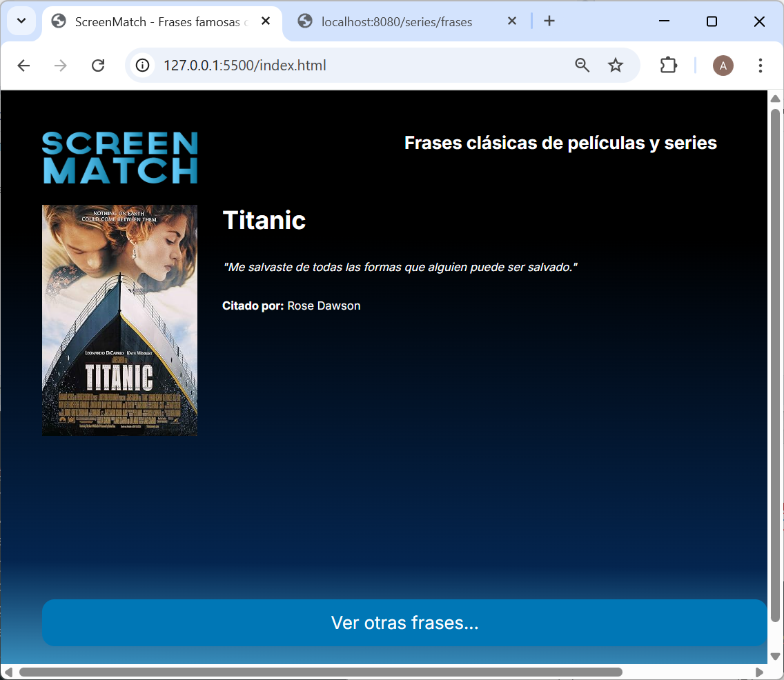This screenshot has width=784, height=680.
Task: Click the vertical scrollbar down arrow
Action: coord(776,656)
